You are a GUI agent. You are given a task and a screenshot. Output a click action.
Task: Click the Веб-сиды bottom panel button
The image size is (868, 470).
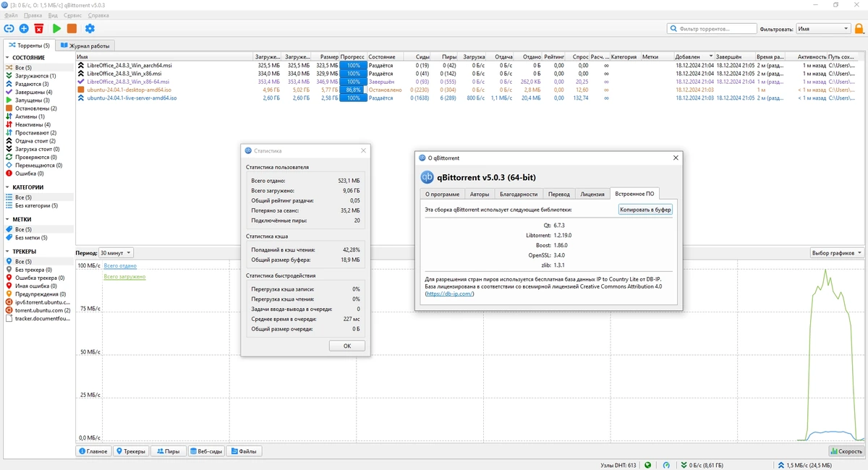tap(206, 451)
